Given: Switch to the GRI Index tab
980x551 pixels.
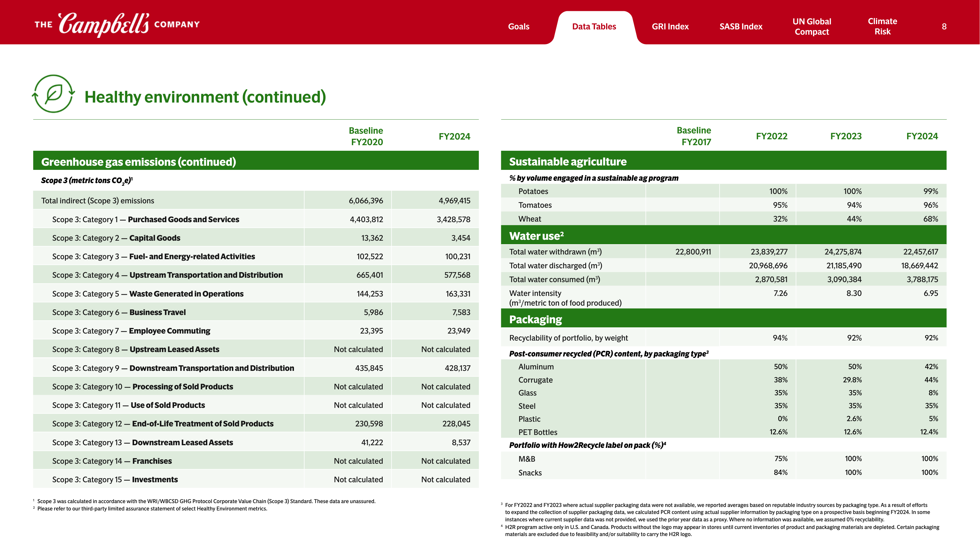Looking at the screenshot, I should (670, 26).
